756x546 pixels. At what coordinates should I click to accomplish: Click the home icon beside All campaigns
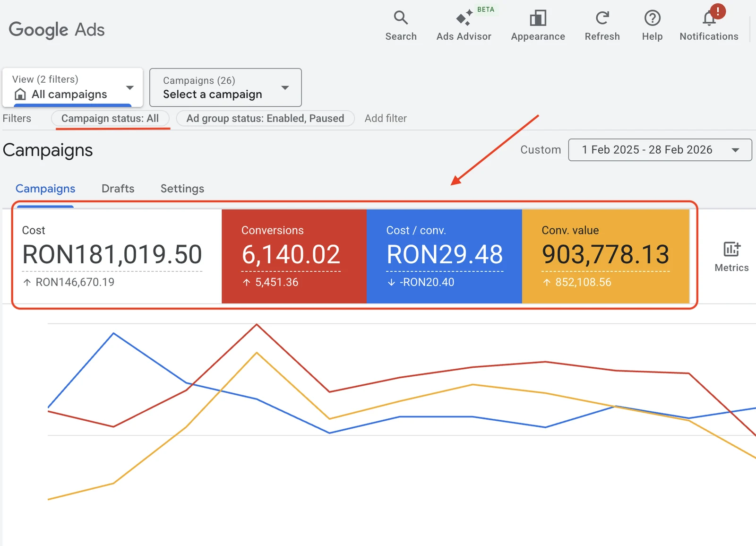coord(20,94)
